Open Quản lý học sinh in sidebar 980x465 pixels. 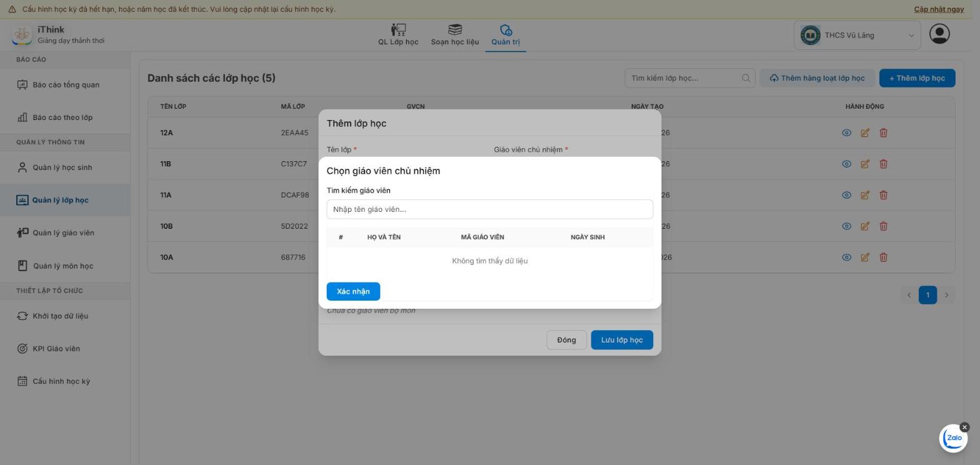point(65,167)
